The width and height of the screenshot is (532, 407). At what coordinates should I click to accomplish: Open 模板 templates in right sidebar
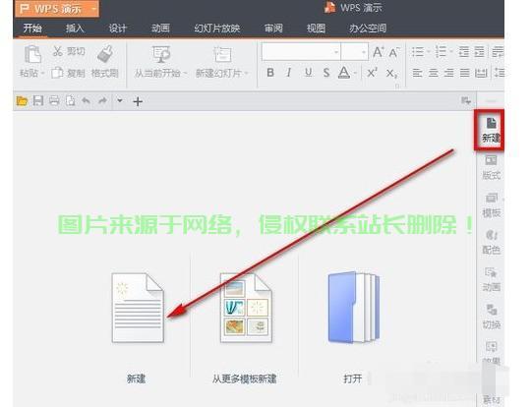point(491,204)
